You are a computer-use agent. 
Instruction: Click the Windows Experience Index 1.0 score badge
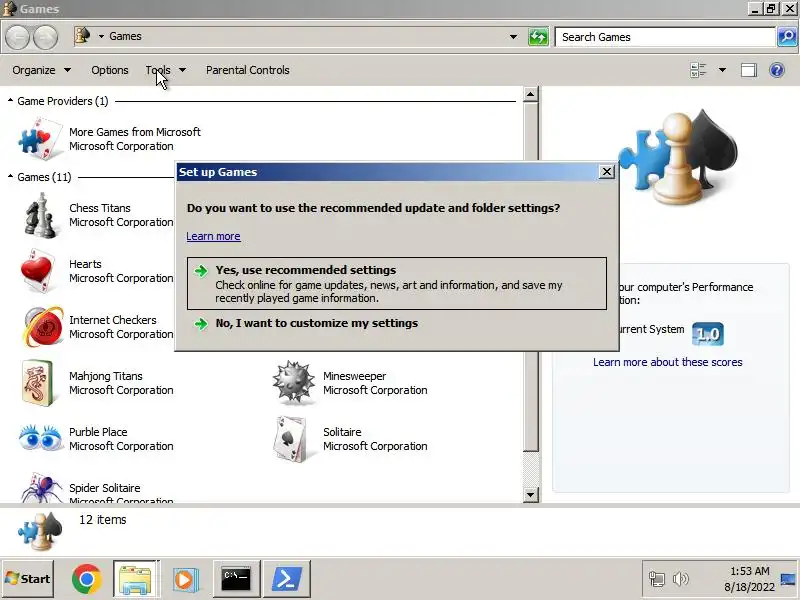tap(708, 334)
